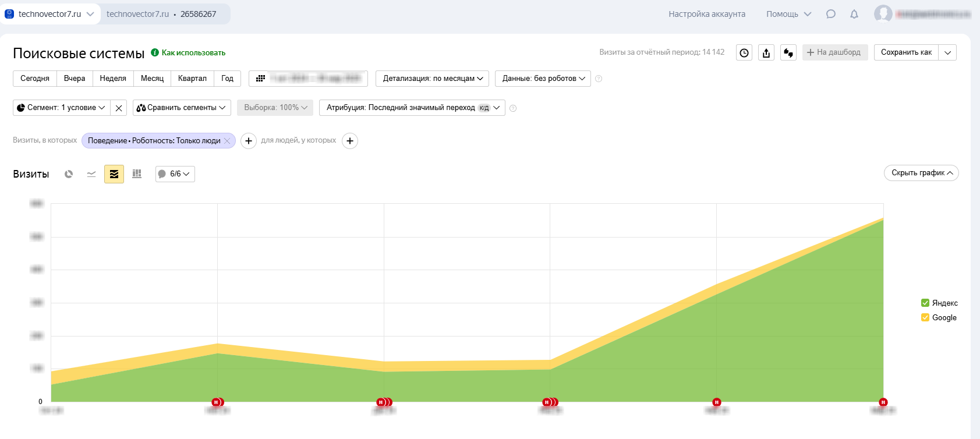Click the thumbs up/down feedback icon

pos(788,53)
